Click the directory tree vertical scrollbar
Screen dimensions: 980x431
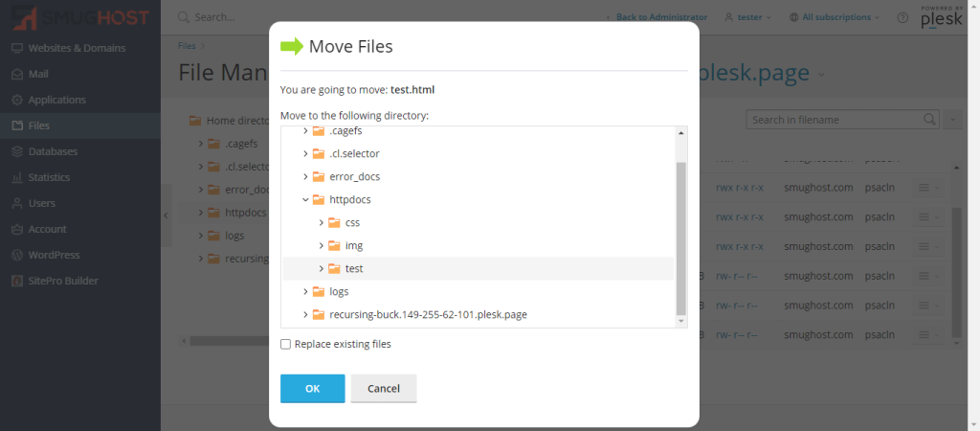pyautogui.click(x=680, y=238)
